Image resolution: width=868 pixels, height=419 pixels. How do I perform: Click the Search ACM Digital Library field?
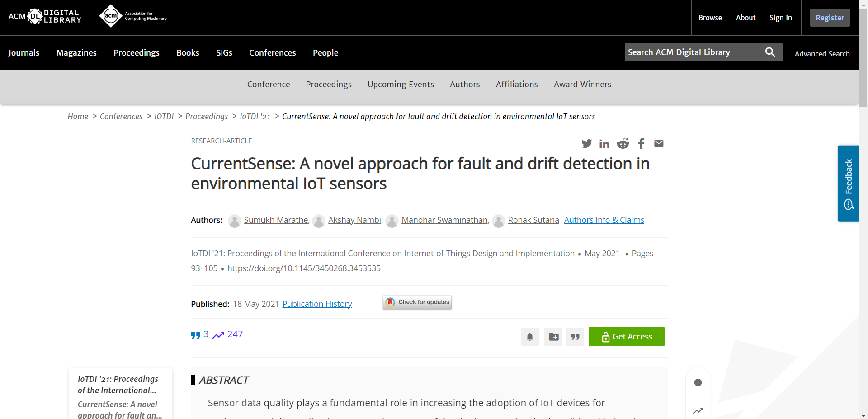[691, 52]
